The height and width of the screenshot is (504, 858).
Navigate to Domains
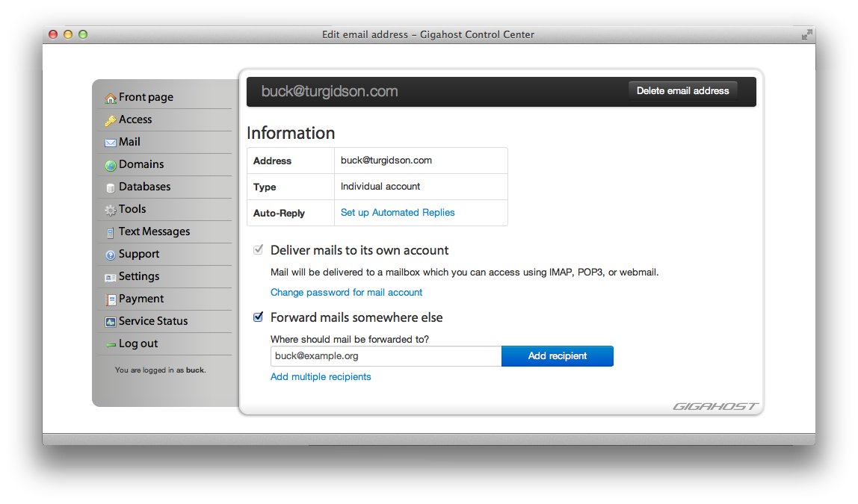pos(141,164)
